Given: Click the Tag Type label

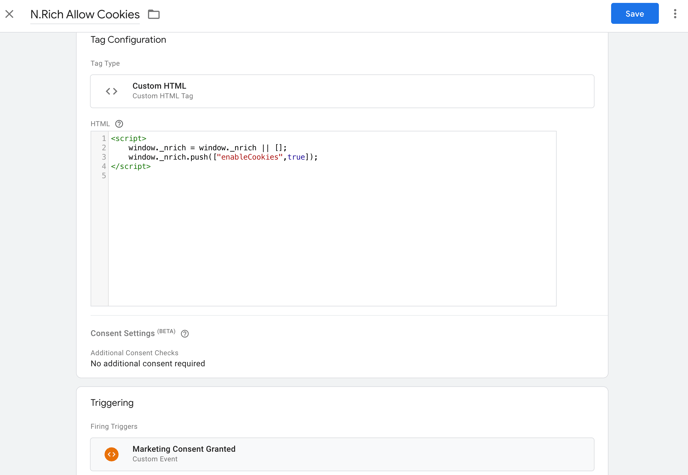Looking at the screenshot, I should (105, 63).
